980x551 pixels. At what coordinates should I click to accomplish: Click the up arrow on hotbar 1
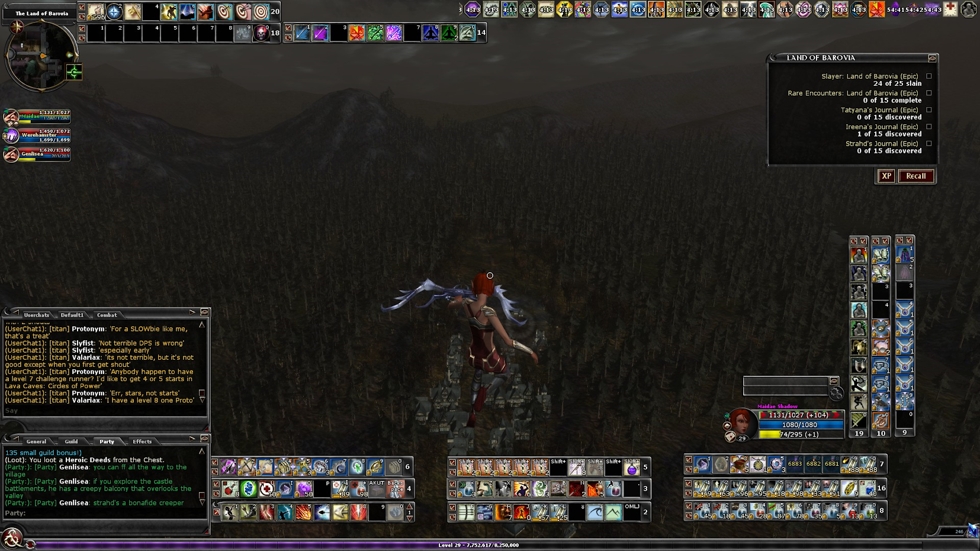coord(409,507)
